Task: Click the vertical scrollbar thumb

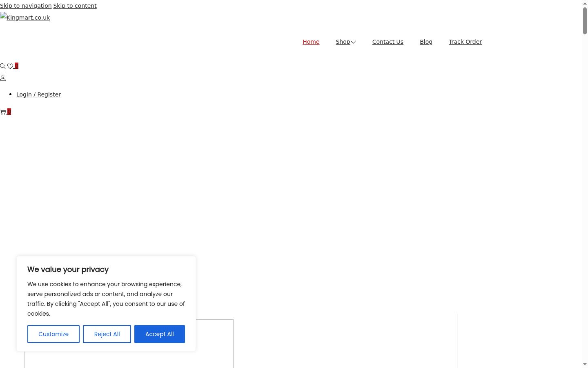Action: click(x=585, y=21)
